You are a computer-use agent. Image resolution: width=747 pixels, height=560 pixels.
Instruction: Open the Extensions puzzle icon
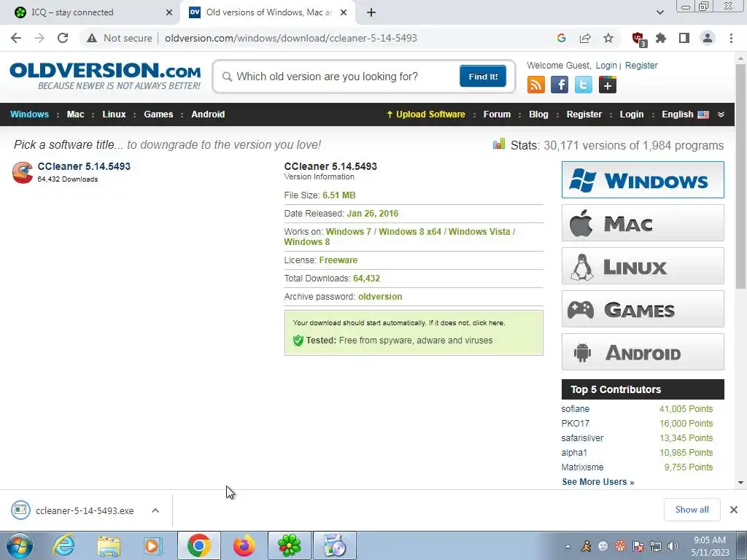tap(661, 38)
